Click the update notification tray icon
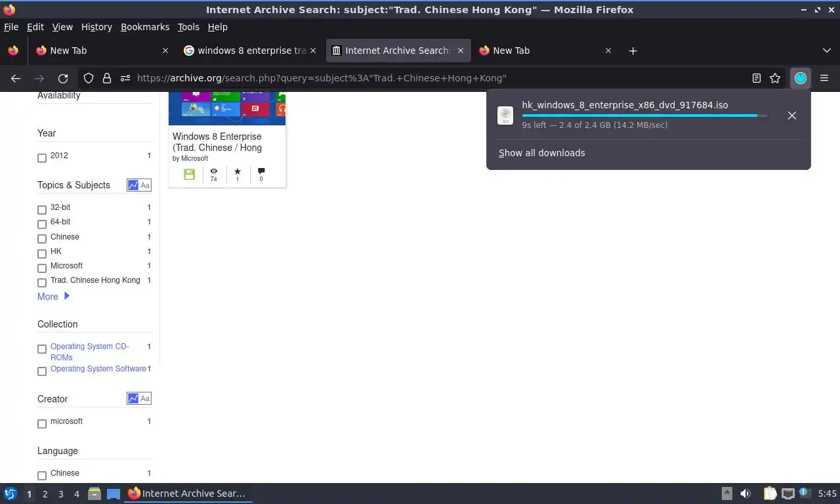This screenshot has width=840, height=504. point(803,492)
